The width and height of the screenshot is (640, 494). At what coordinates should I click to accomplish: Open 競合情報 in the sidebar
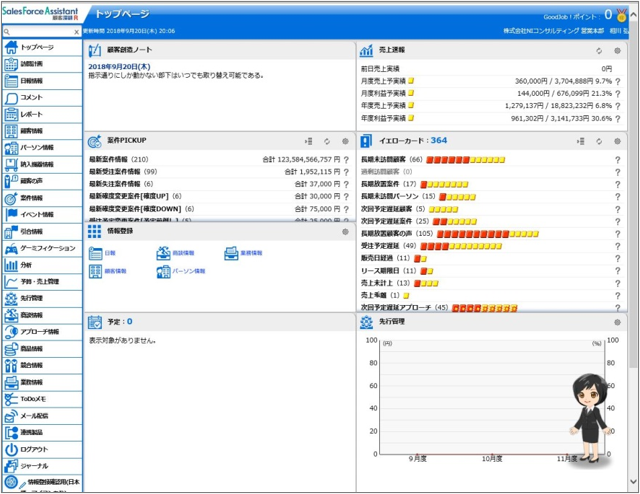point(42,365)
